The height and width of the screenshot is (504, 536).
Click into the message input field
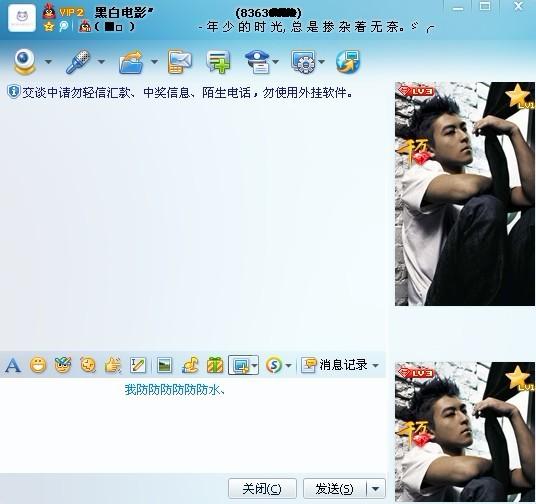tap(193, 426)
